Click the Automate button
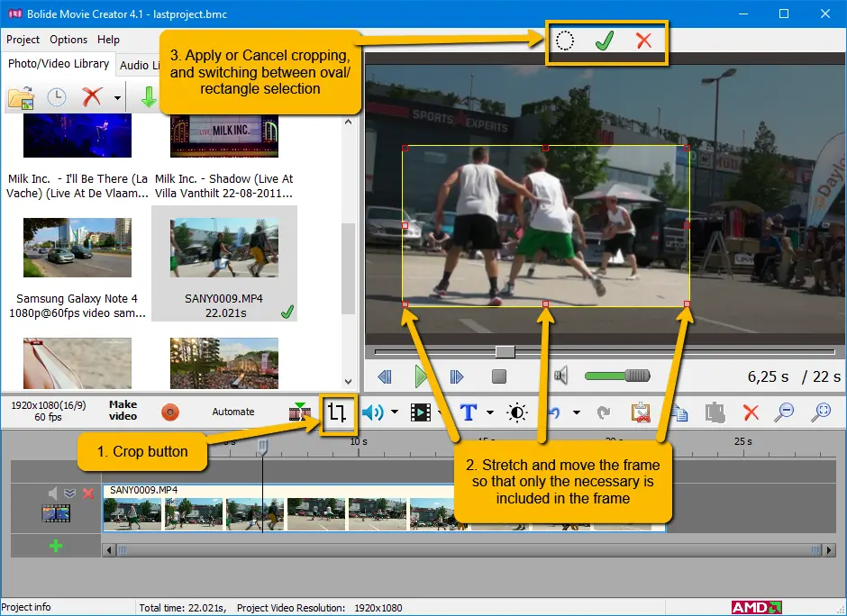The height and width of the screenshot is (616, 847). coord(232,412)
